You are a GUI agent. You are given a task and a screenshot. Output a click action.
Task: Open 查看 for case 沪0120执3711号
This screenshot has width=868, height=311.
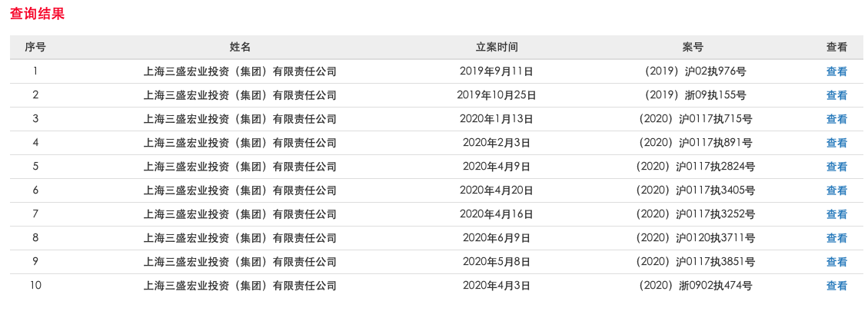click(836, 238)
